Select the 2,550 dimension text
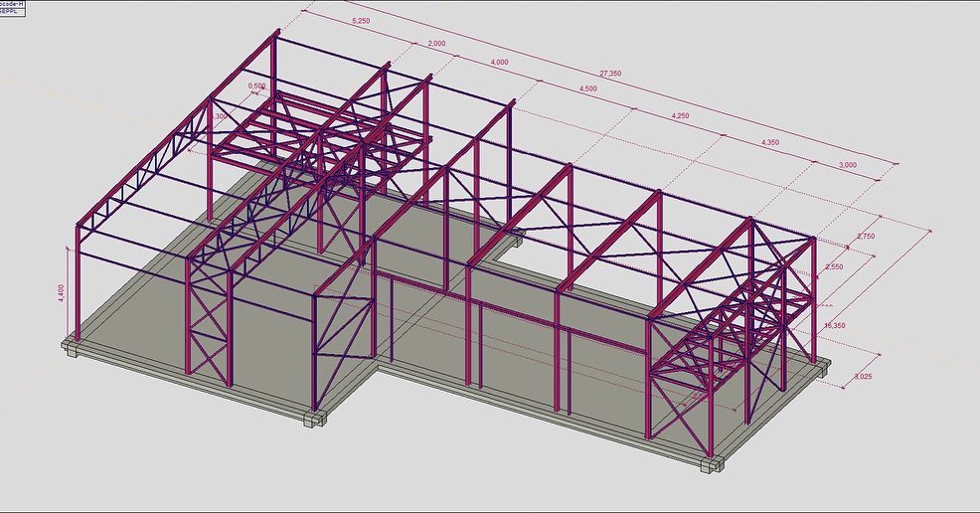 pos(833,267)
